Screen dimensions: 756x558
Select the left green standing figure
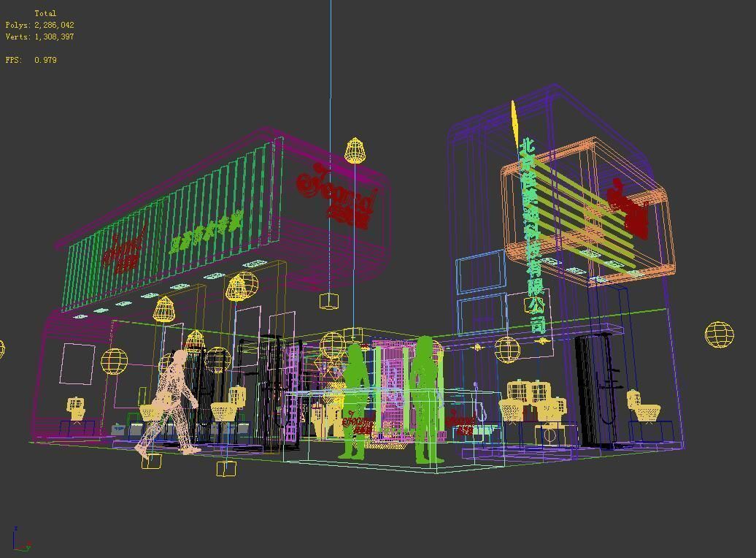point(355,401)
